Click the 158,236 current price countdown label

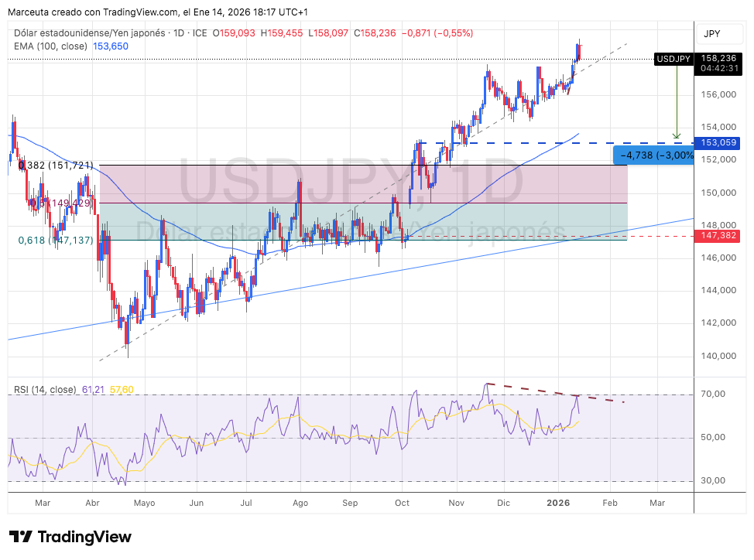pos(718,63)
